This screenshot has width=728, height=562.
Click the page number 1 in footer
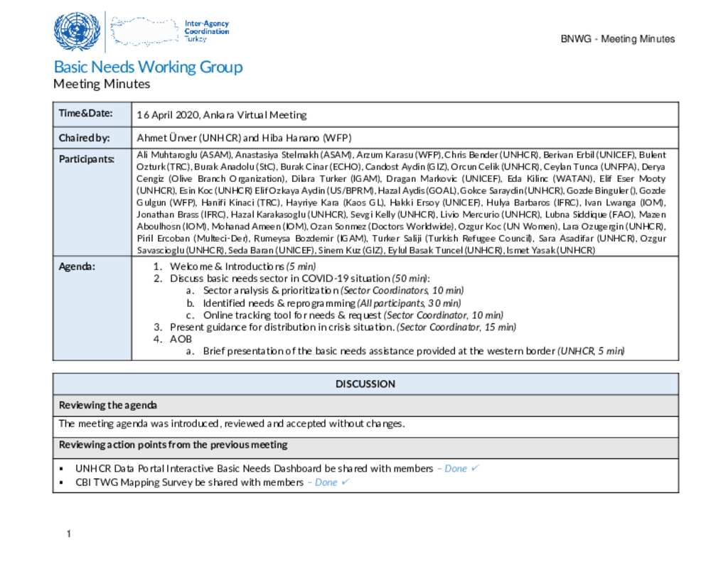tap(68, 534)
